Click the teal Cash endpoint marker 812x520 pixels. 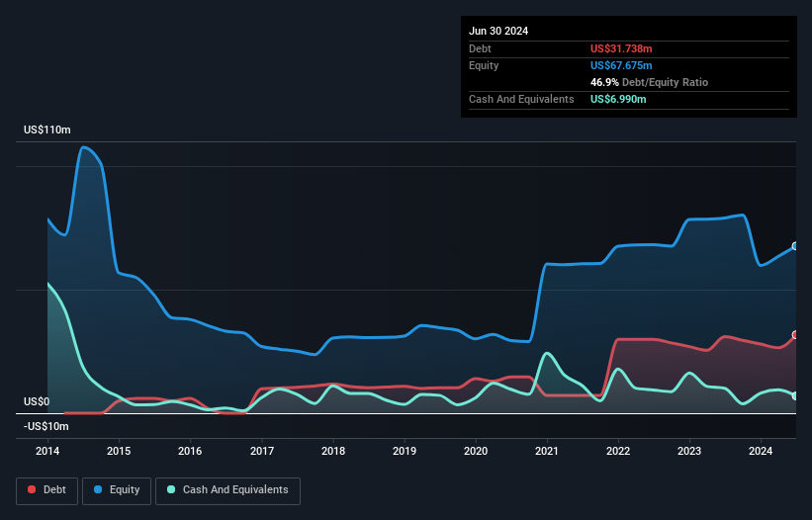click(x=795, y=395)
